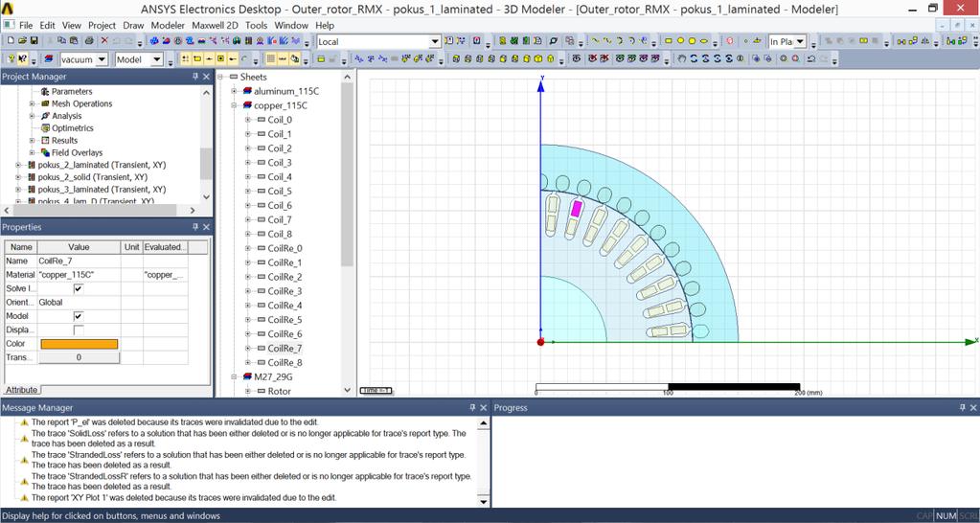980x523 pixels.
Task: Click the Save icon in toolbar
Action: [x=34, y=41]
